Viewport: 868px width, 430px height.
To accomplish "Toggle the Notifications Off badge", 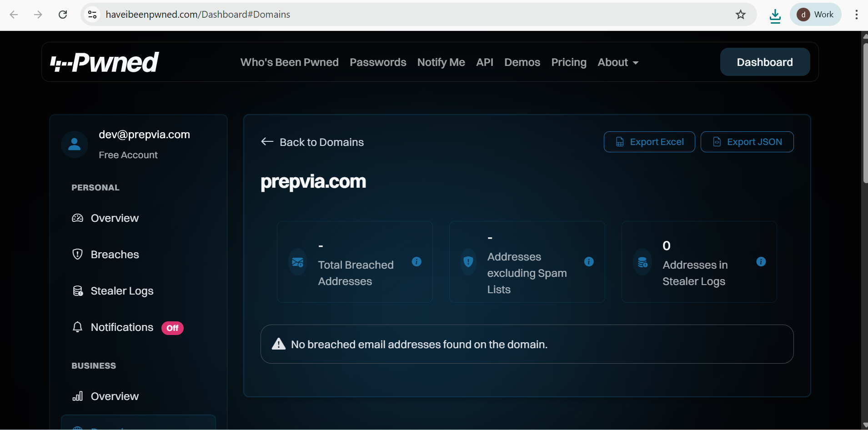I will pos(172,328).
